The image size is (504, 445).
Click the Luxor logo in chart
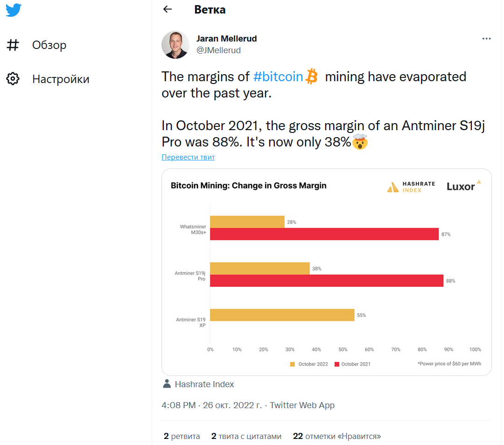(463, 186)
